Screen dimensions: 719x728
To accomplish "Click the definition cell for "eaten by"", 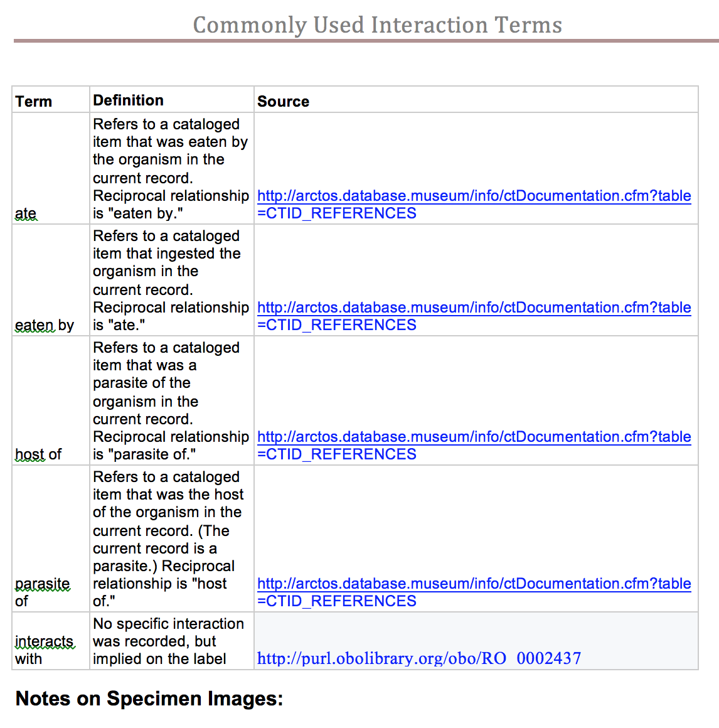I will (x=171, y=280).
